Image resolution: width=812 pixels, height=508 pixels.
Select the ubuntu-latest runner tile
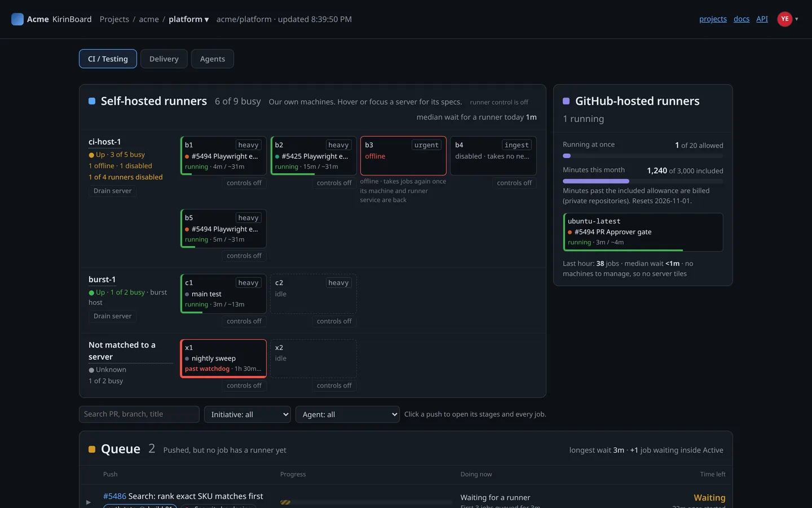pyautogui.click(x=643, y=232)
